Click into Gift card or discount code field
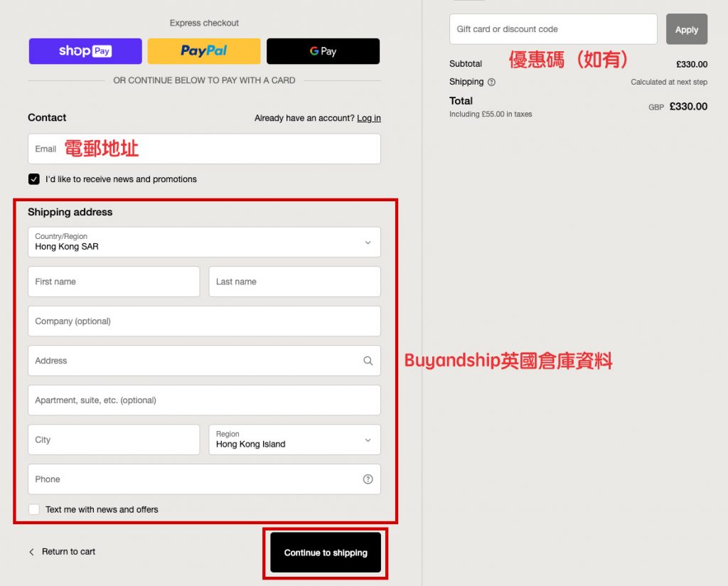728x586 pixels. point(553,29)
